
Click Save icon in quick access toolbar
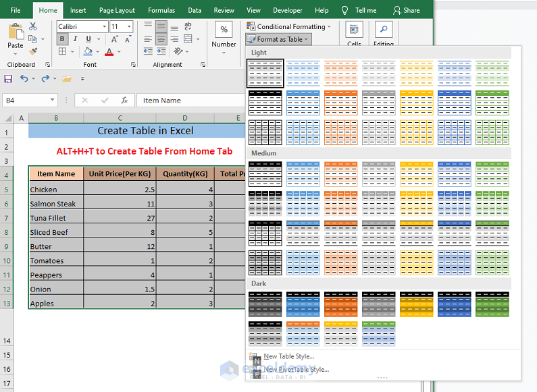coord(8,79)
